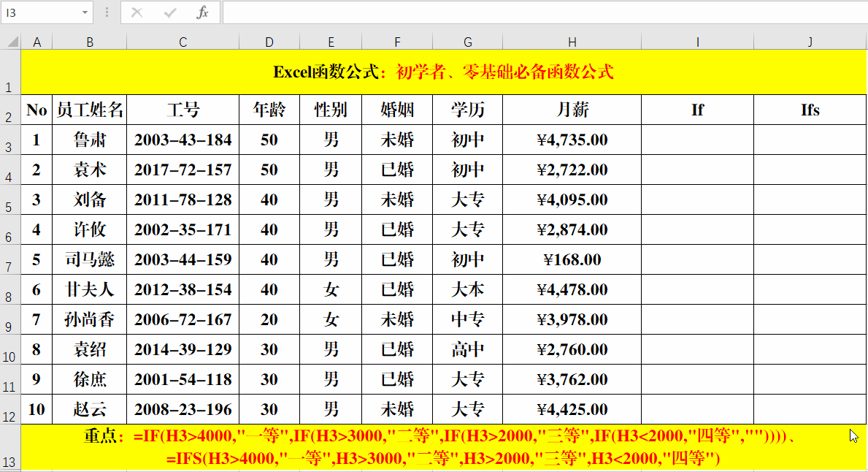868x472 pixels.
Task: Select column J header
Action: pyautogui.click(x=810, y=42)
